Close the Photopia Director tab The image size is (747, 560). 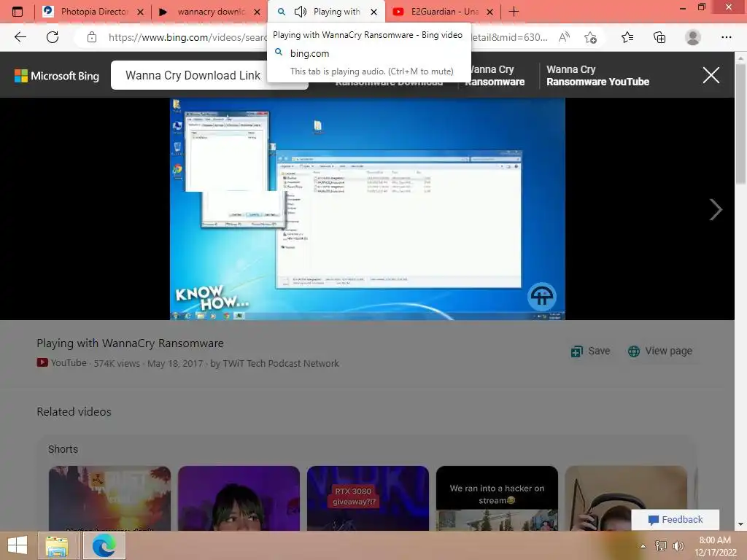140,12
